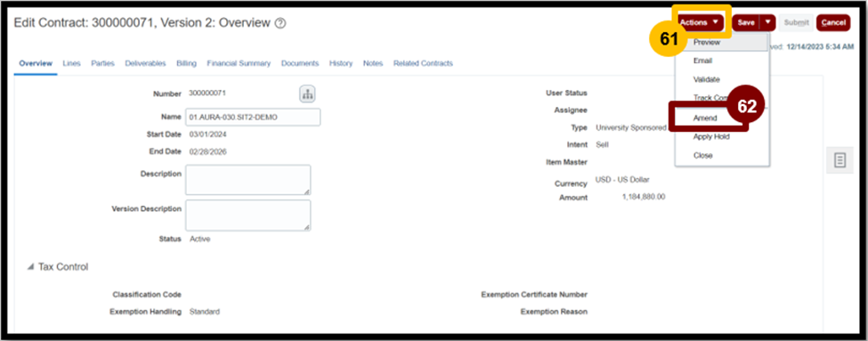Go to the Billing tab
The width and height of the screenshot is (868, 341).
[187, 64]
